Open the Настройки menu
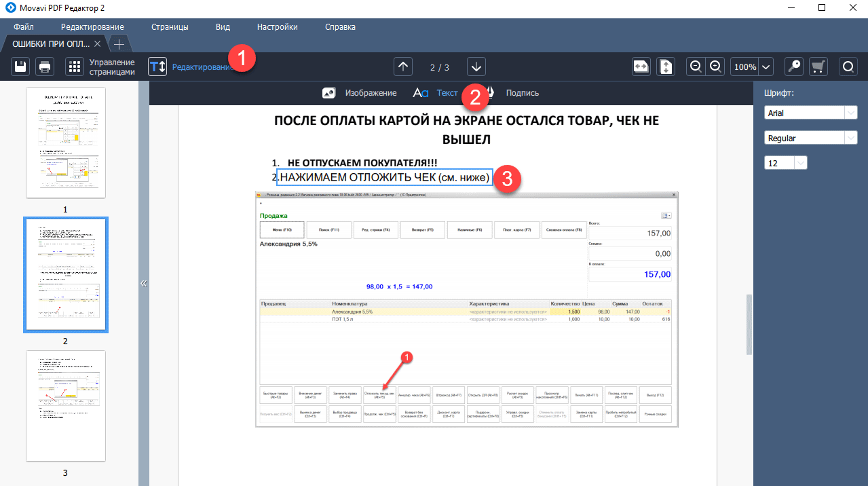The height and width of the screenshot is (486, 868). click(277, 27)
